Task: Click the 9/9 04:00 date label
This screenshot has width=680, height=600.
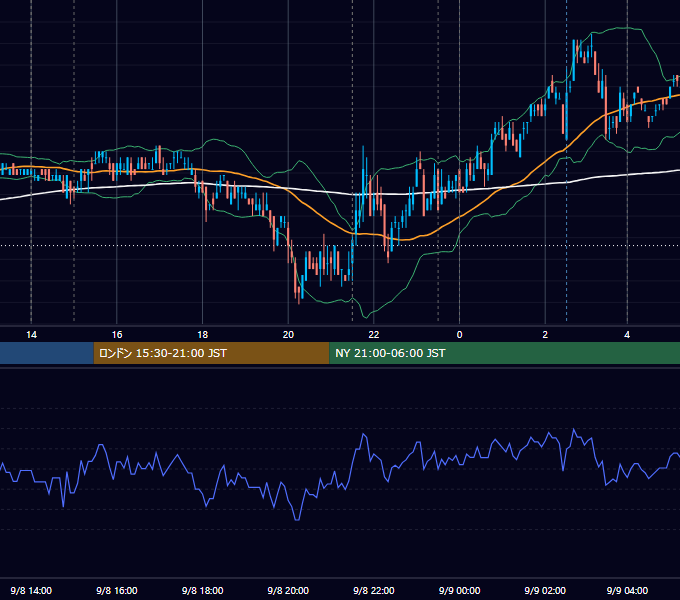Action: pyautogui.click(x=627, y=590)
